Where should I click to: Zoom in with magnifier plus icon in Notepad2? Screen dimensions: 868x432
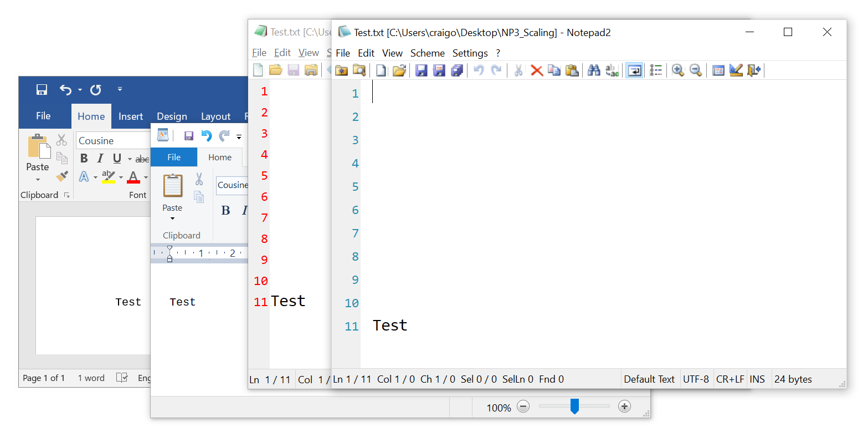click(x=678, y=70)
